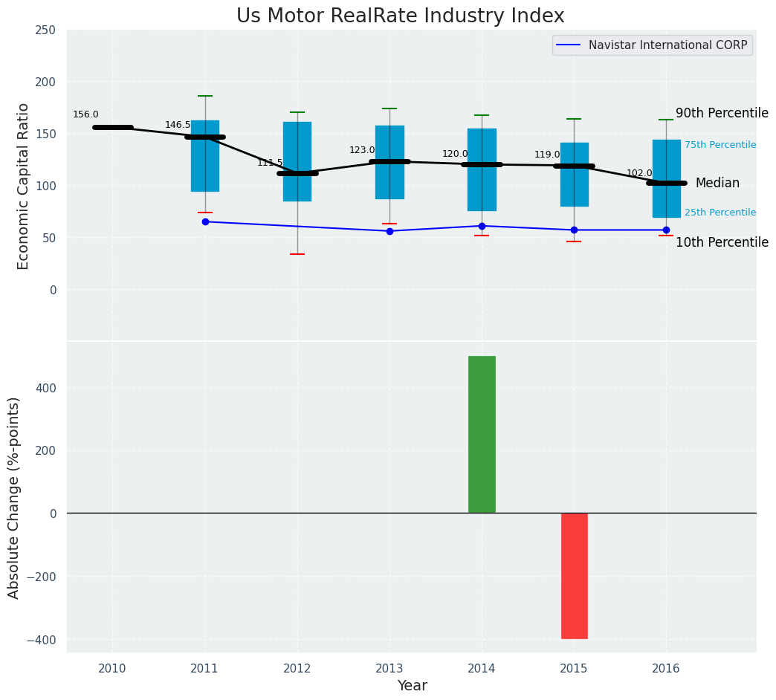776x700 pixels.
Task: Click the 156.0 median value label
Action: click(x=85, y=114)
